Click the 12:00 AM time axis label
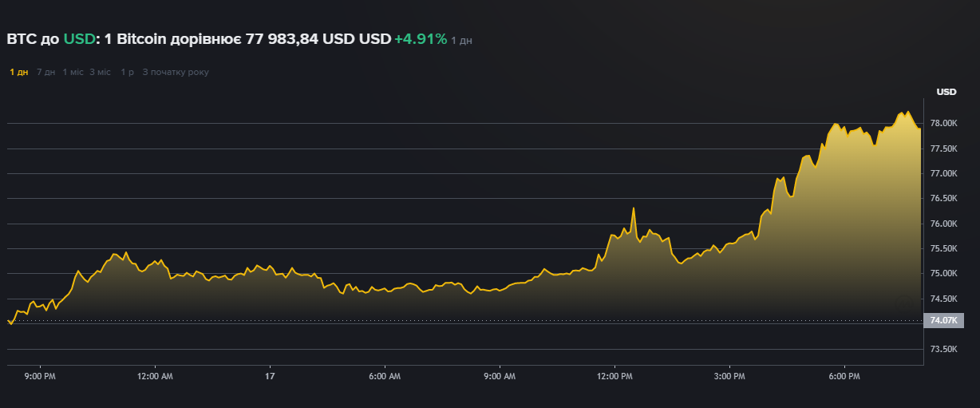980x408 pixels. 155,375
